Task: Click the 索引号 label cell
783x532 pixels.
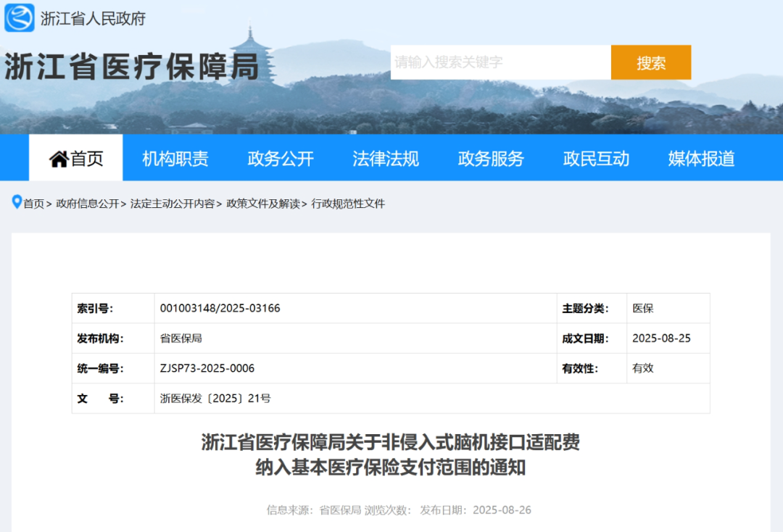Action: pos(113,309)
